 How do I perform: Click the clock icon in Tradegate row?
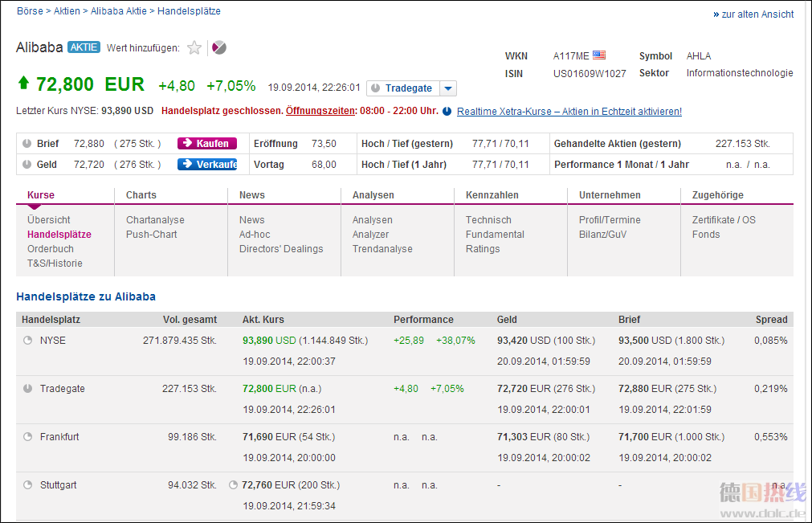coord(28,388)
